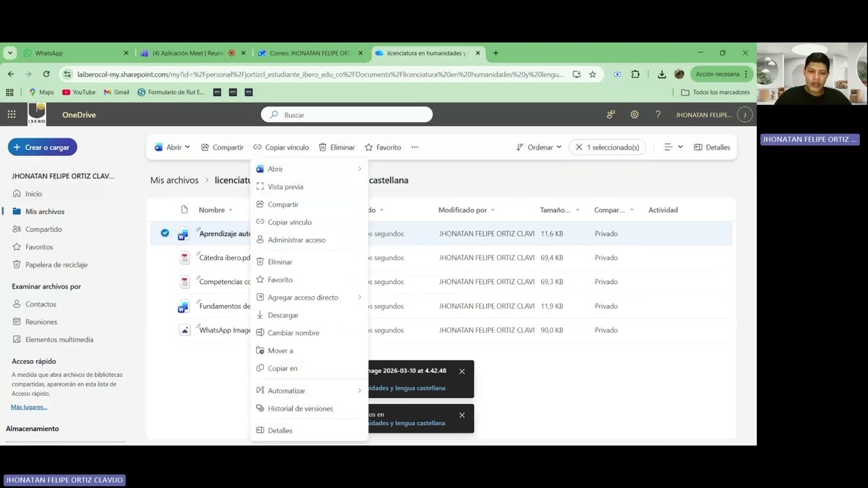The height and width of the screenshot is (488, 868).
Task: Click the more options ellipsis in command bar
Action: [414, 147]
